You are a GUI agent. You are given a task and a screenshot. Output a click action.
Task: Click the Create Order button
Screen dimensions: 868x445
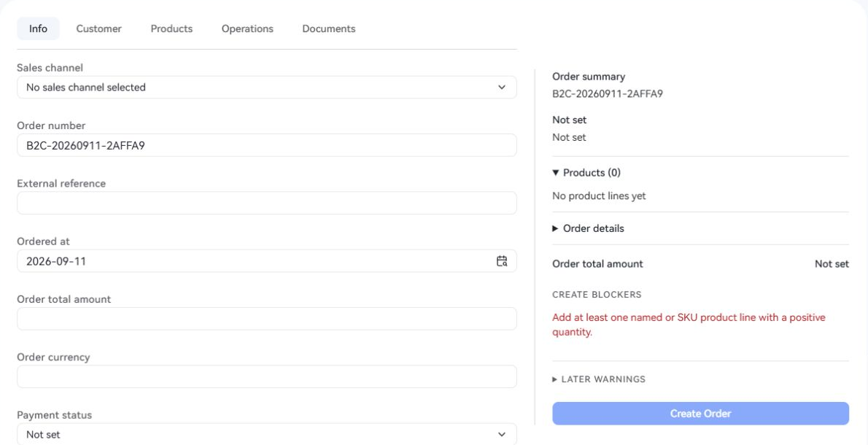coord(700,414)
